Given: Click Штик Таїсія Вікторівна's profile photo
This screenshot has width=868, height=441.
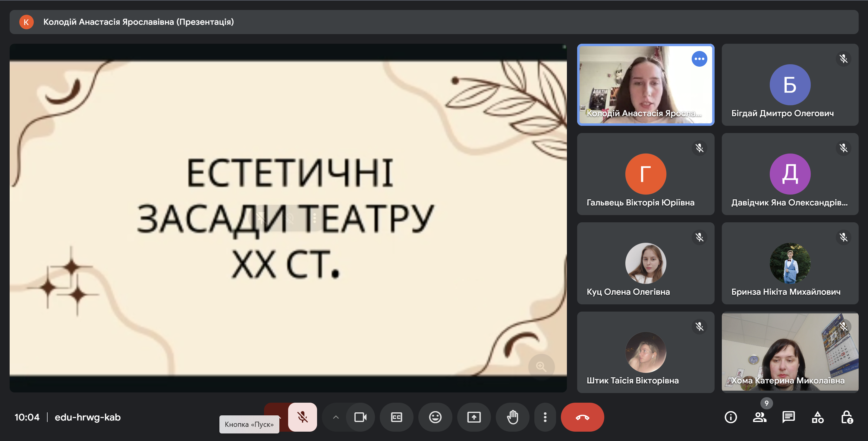Looking at the screenshot, I should [x=646, y=352].
